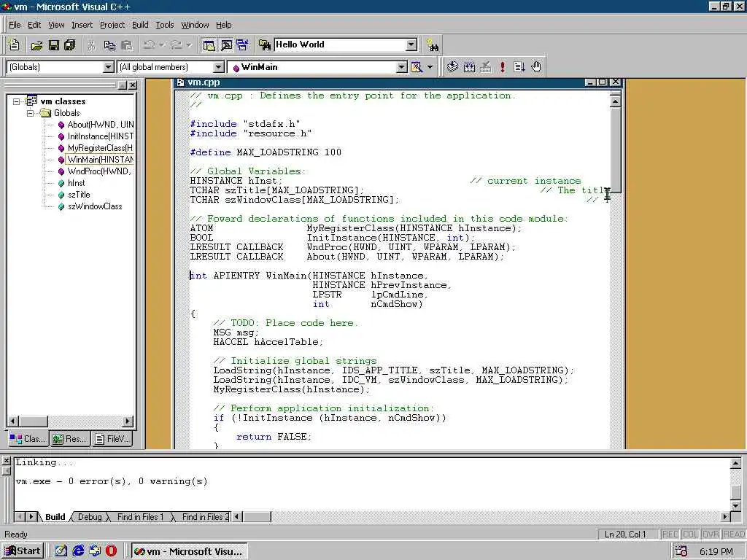Open the All global members filter dropdown
The image size is (747, 560).
(x=218, y=67)
